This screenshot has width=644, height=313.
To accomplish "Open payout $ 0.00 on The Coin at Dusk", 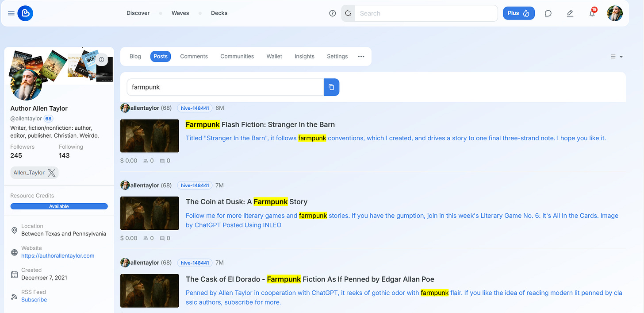I will (129, 238).
